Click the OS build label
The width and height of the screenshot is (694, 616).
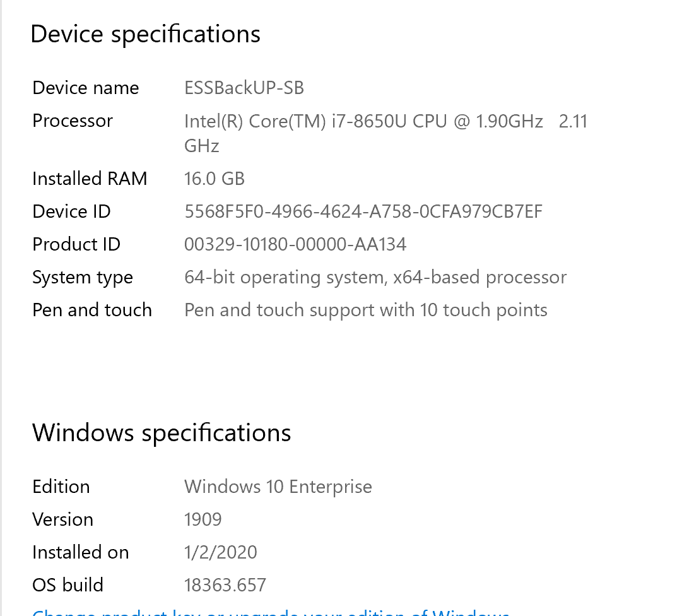pyautogui.click(x=68, y=585)
